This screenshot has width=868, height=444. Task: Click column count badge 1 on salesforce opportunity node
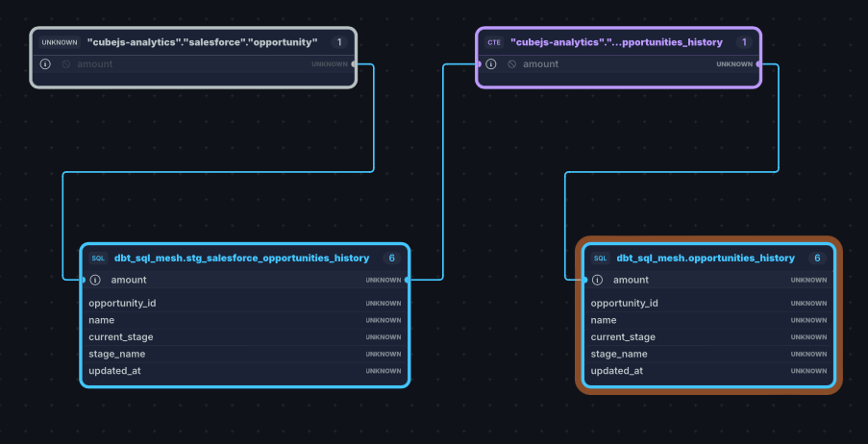339,42
